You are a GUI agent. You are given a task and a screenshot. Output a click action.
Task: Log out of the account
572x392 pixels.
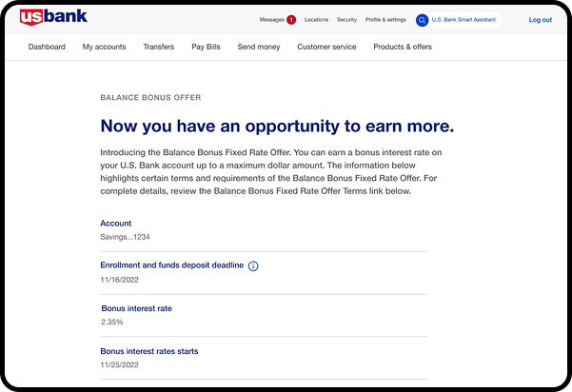(540, 20)
